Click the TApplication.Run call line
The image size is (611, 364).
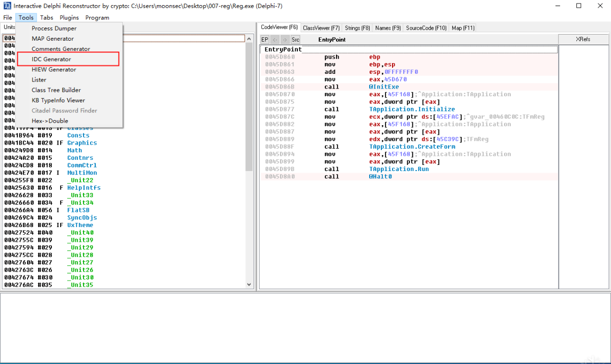409,169
